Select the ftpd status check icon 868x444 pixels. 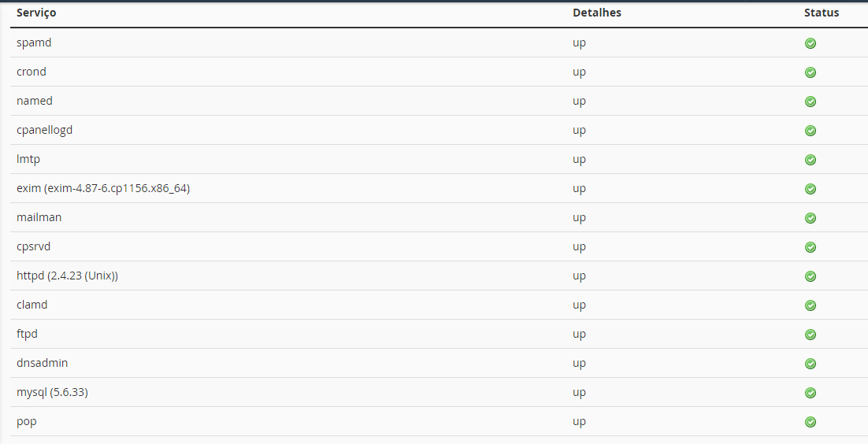[x=811, y=335]
